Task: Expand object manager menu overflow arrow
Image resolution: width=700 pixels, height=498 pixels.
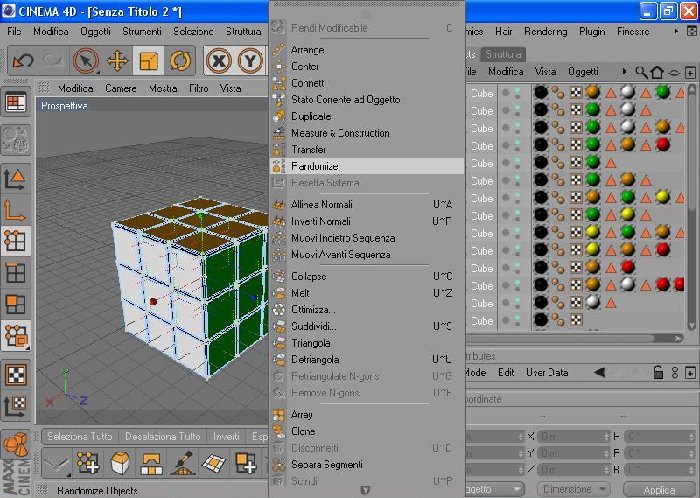Action: tap(624, 71)
